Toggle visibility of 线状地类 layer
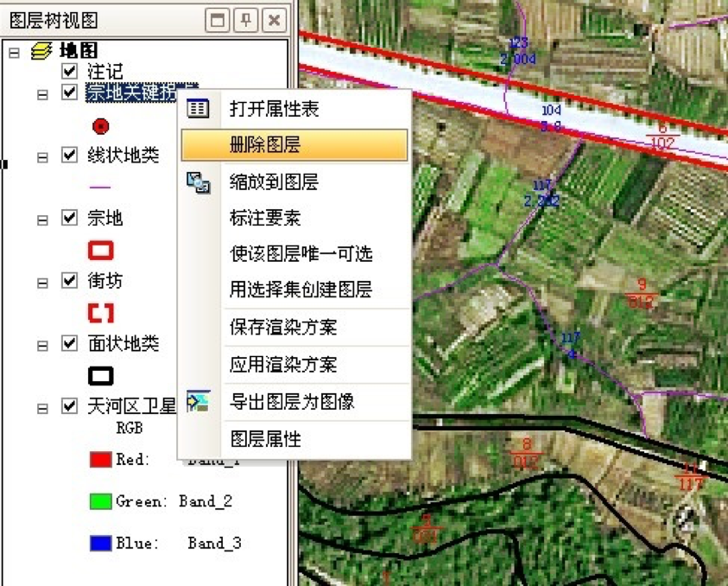Screen dimensions: 728x586 [71, 156]
